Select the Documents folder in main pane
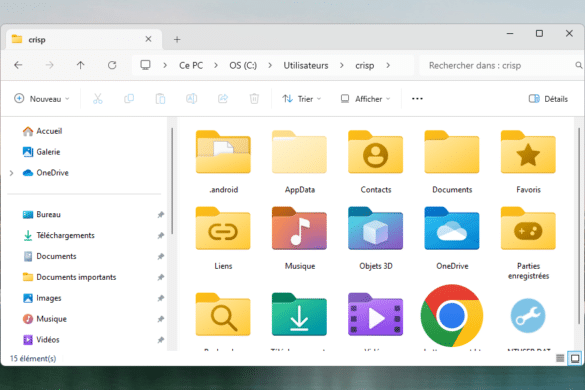 click(452, 162)
